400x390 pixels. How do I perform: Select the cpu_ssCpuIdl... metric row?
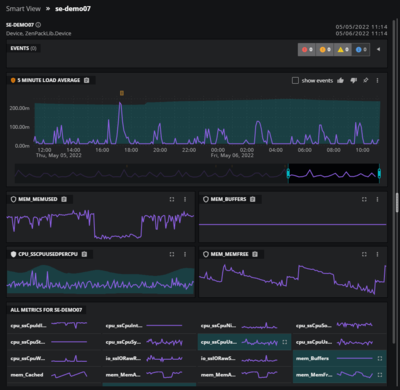[54, 325]
